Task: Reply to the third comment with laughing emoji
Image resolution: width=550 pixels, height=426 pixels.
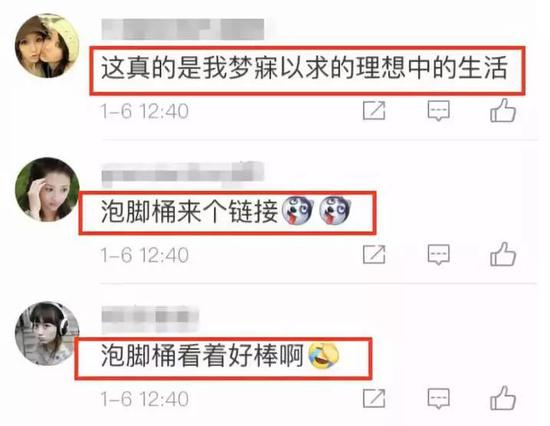Action: click(x=438, y=399)
